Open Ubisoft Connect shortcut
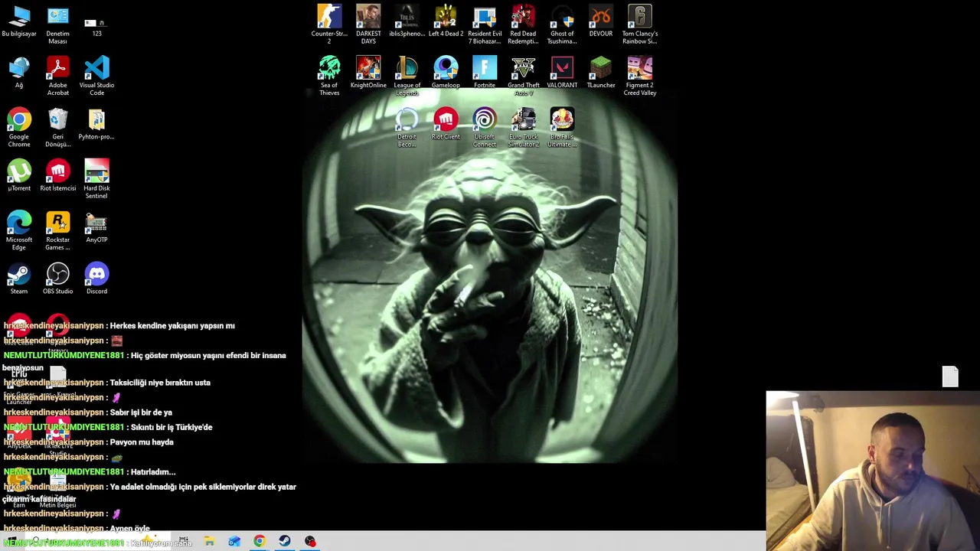Viewport: 980px width, 551px height. coord(485,128)
